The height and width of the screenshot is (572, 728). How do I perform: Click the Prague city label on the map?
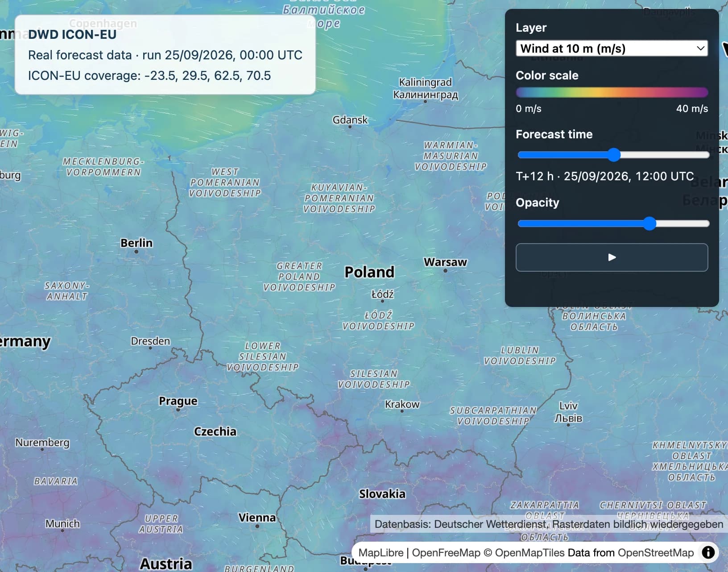178,401
